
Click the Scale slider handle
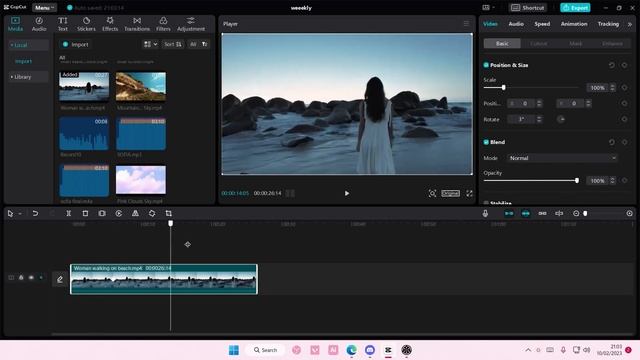pyautogui.click(x=503, y=87)
